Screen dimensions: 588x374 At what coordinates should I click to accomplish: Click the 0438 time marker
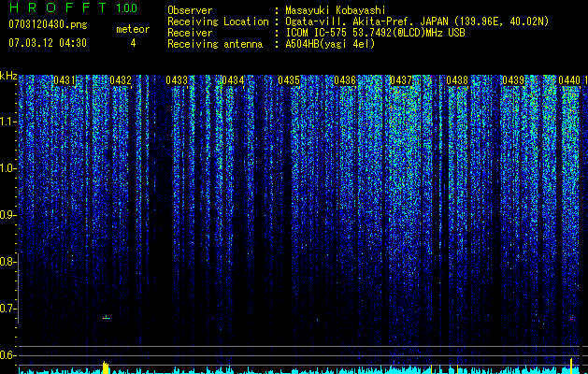457,80
